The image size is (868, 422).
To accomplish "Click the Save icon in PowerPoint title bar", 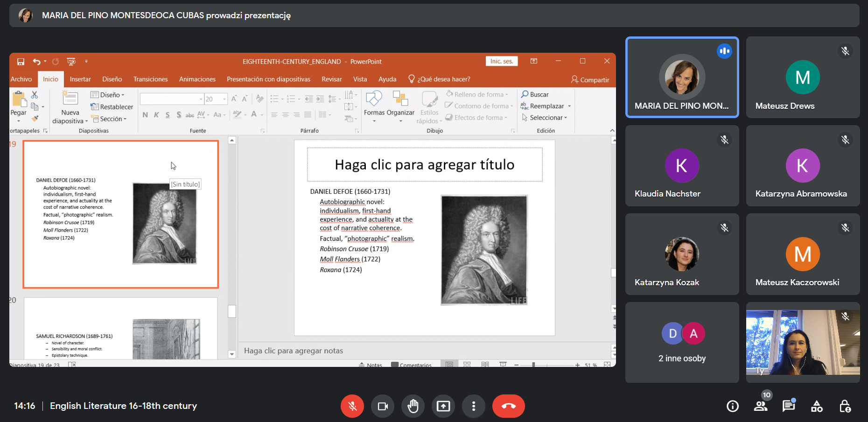I will coord(21,62).
